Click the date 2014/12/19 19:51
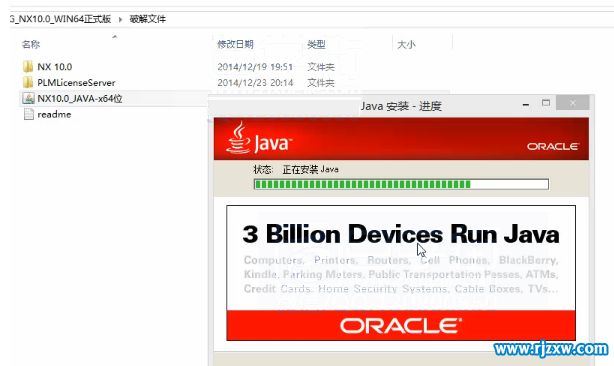The height and width of the screenshot is (366, 614). 255,67
